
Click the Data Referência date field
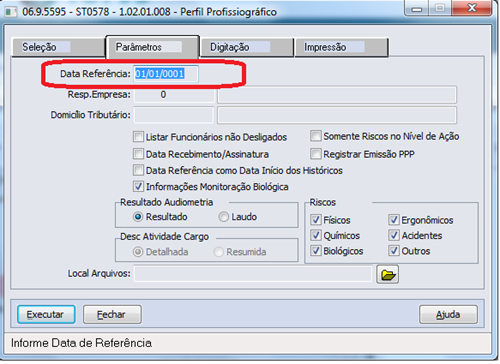[x=166, y=74]
